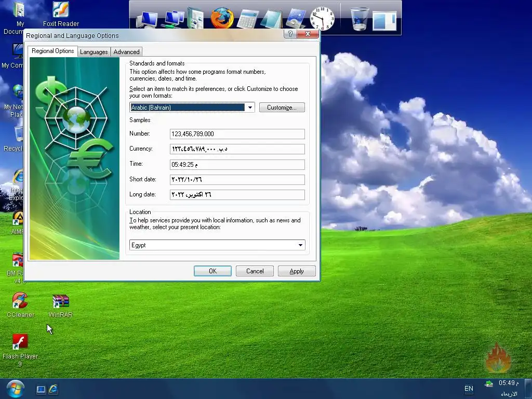Launch WinRAR from the desktop
This screenshot has height=399, width=532.
click(60, 305)
